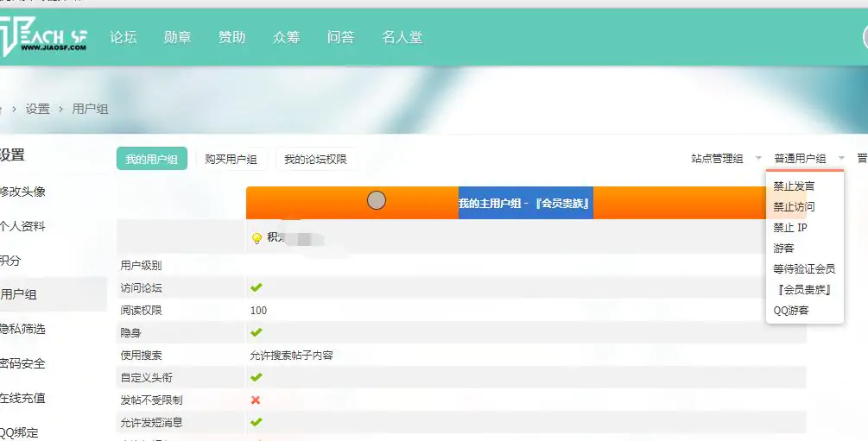
Task: Open the 站点管理组 menu label
Action: (717, 159)
